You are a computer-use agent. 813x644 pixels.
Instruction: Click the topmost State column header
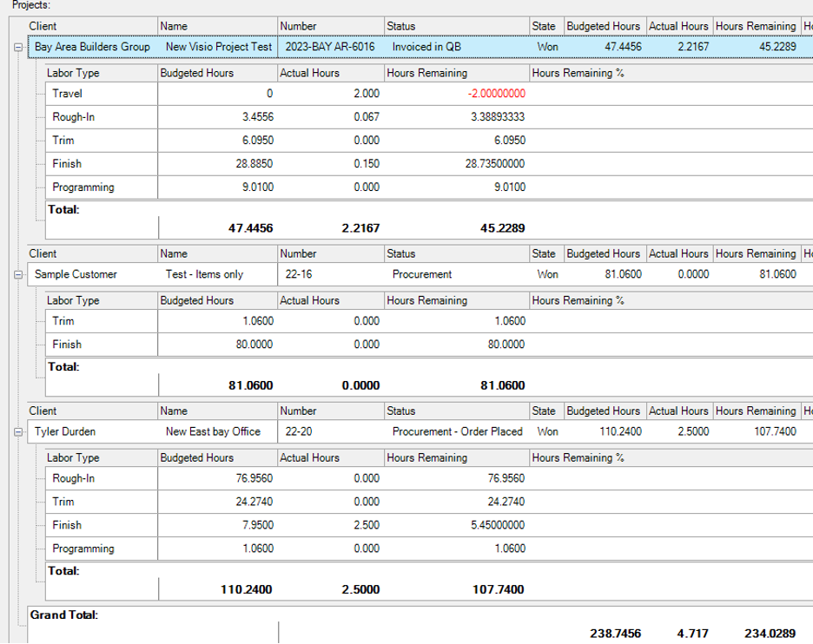[x=545, y=26]
